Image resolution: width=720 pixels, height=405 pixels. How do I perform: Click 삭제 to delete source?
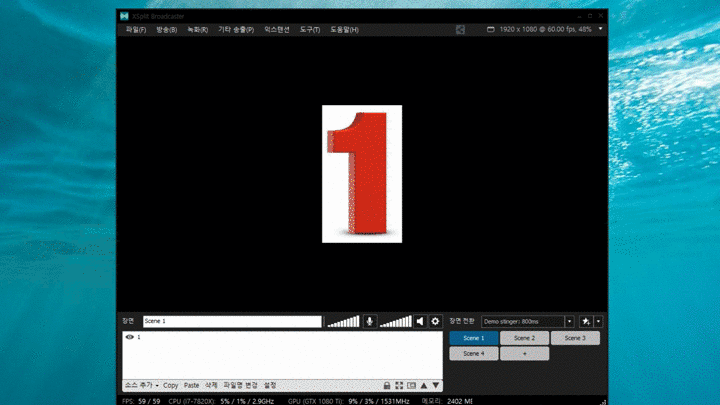211,385
